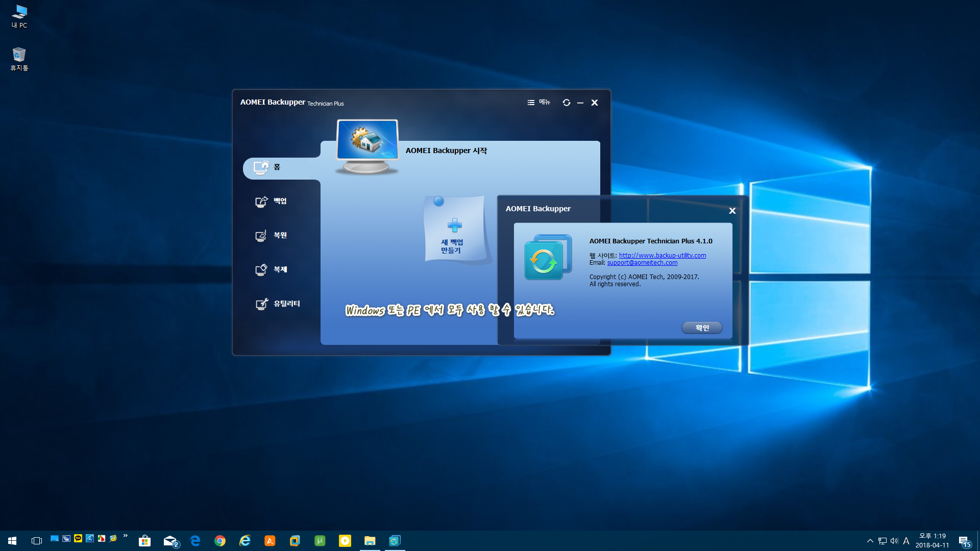980x551 pixels.
Task: Click the refresh icon in the title bar
Action: pyautogui.click(x=566, y=103)
